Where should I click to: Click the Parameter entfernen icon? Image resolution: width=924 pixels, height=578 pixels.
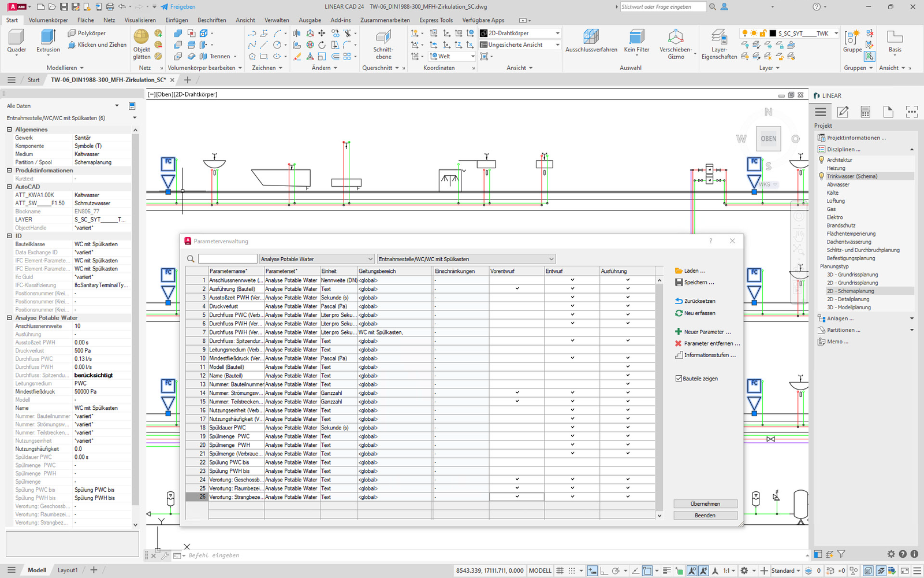click(679, 343)
